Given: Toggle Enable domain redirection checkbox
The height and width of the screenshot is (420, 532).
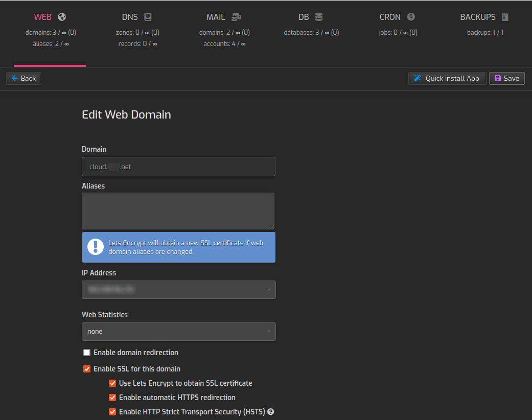Looking at the screenshot, I should click(87, 353).
